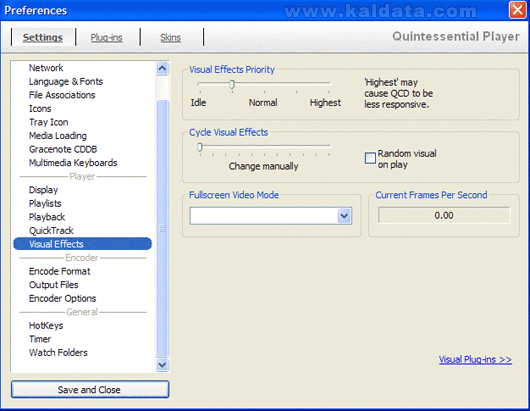Open the Skins tab
Screen dimensions: 530x411
coord(170,38)
